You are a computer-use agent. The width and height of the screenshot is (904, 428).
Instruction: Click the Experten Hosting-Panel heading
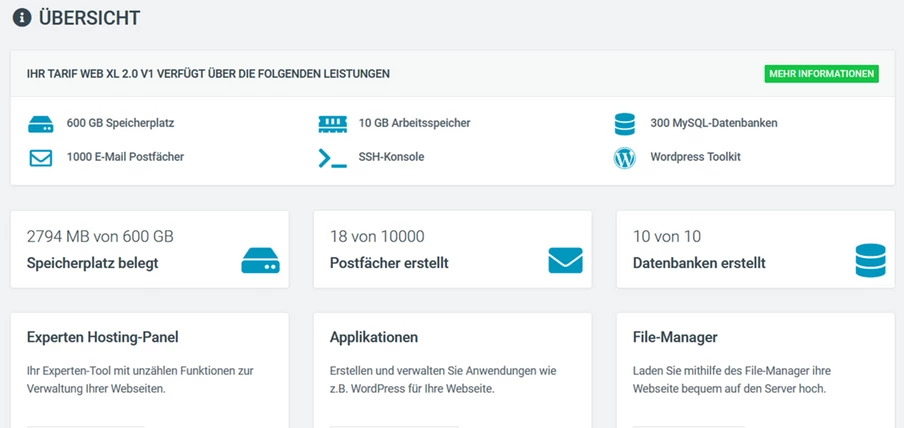pos(103,337)
